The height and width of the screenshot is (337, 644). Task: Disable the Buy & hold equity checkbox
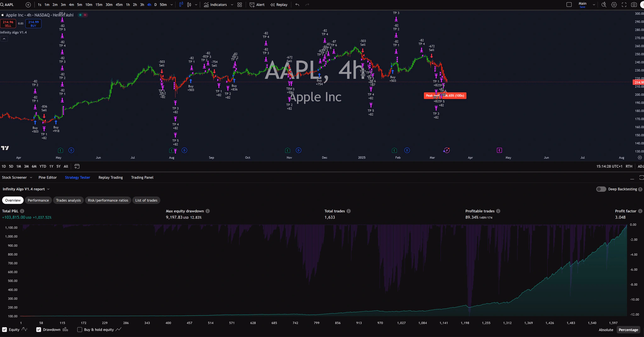click(x=80, y=329)
